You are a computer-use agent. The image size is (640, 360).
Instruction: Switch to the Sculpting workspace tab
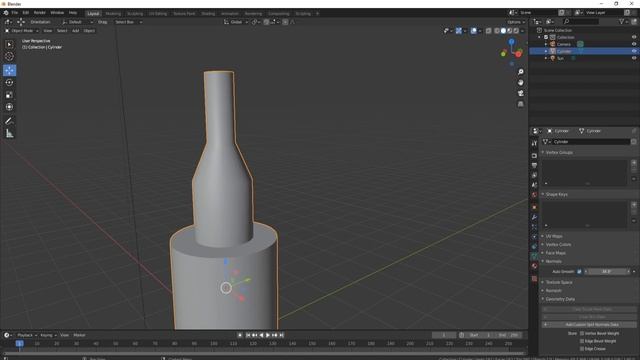[135, 13]
